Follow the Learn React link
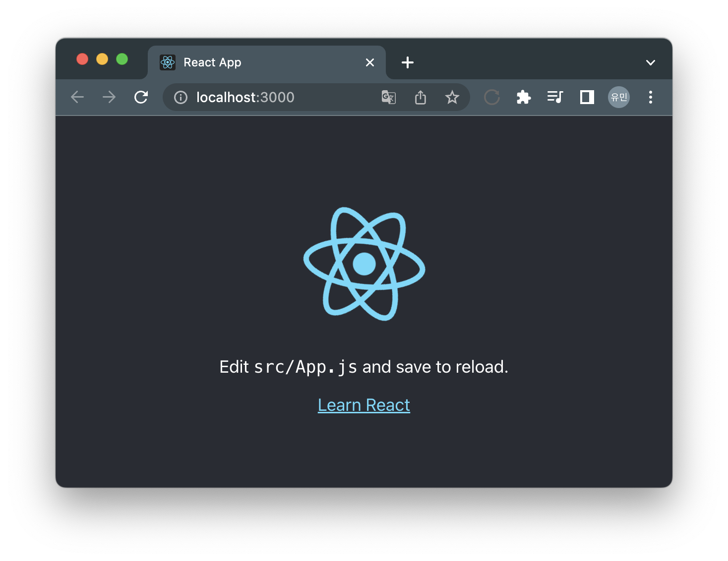The width and height of the screenshot is (728, 561). 364,405
